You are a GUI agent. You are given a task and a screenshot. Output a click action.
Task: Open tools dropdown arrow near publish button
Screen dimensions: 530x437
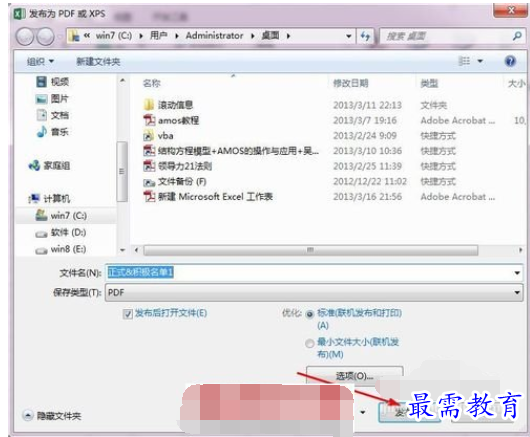[x=363, y=412]
